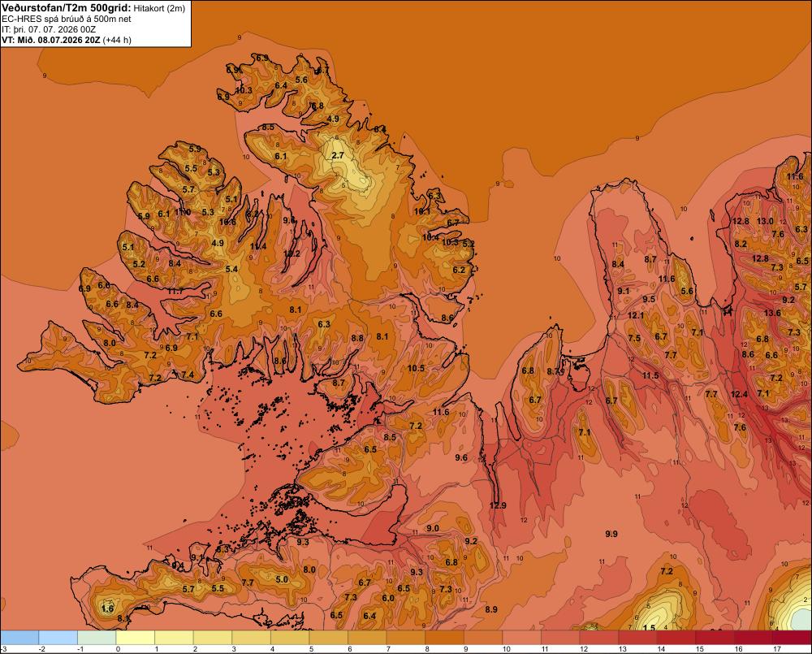Click the 11.5 temperature value on map
The image size is (812, 654).
click(650, 375)
